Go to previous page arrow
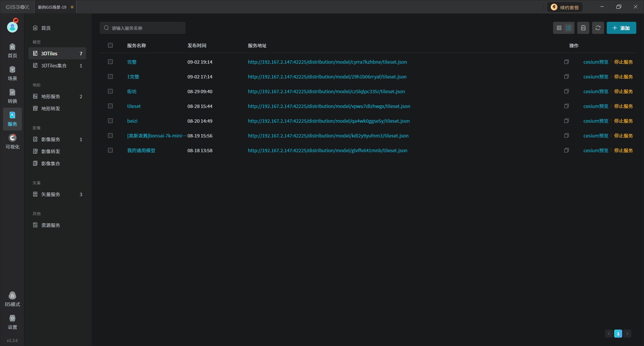This screenshot has width=644, height=346. (609, 334)
